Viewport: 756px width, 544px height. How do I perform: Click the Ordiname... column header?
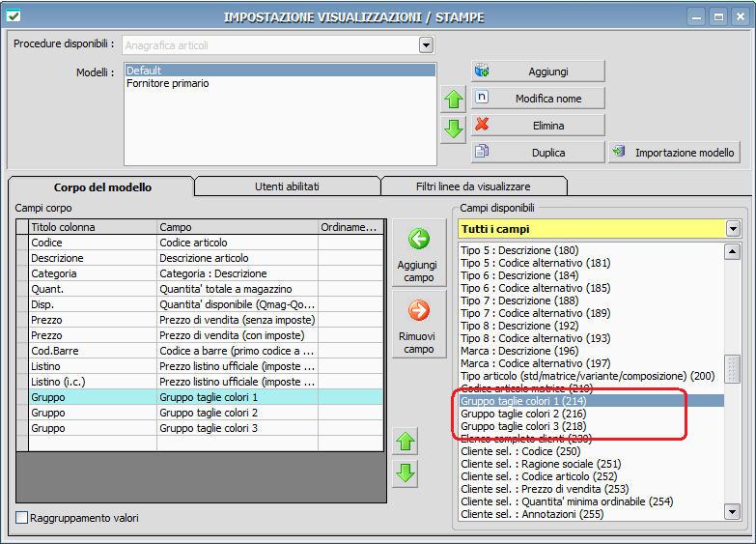[350, 227]
